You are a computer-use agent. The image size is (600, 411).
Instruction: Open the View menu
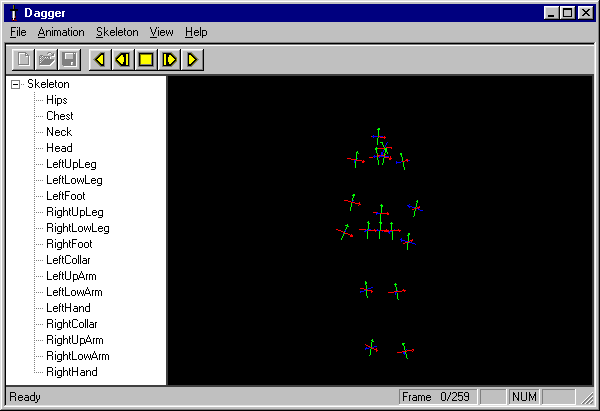161,32
